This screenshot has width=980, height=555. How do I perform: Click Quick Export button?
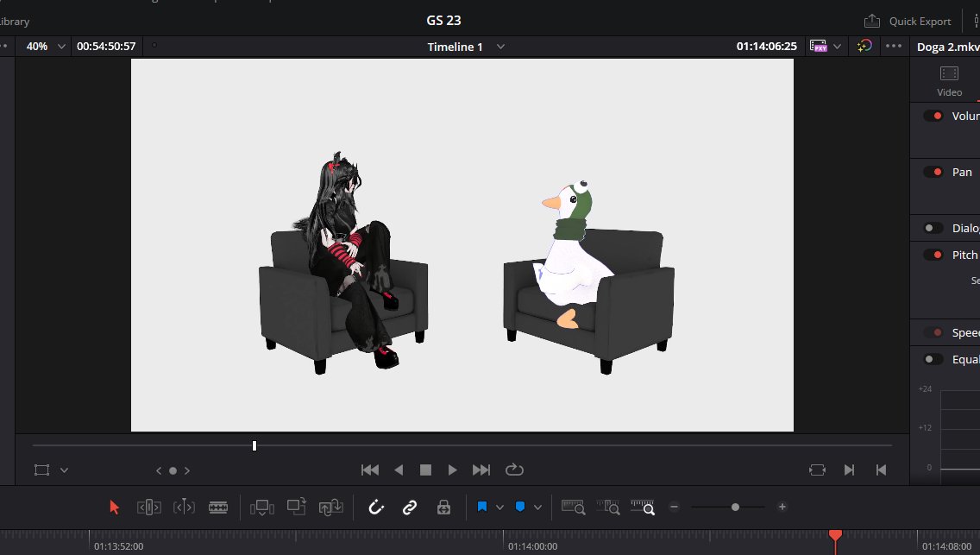point(908,22)
